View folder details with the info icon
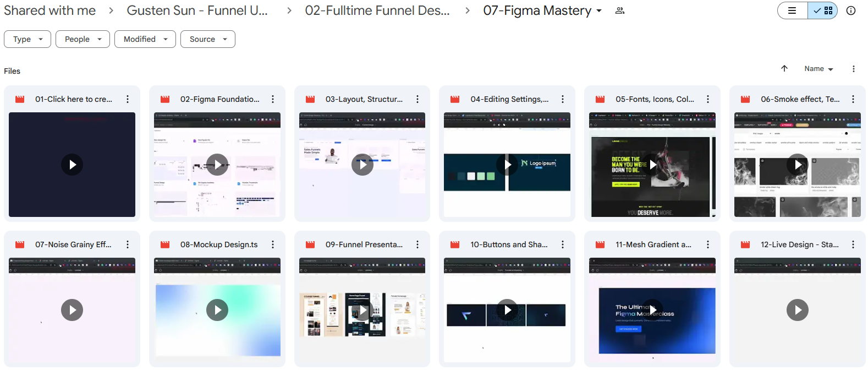The height and width of the screenshot is (370, 868). [851, 10]
